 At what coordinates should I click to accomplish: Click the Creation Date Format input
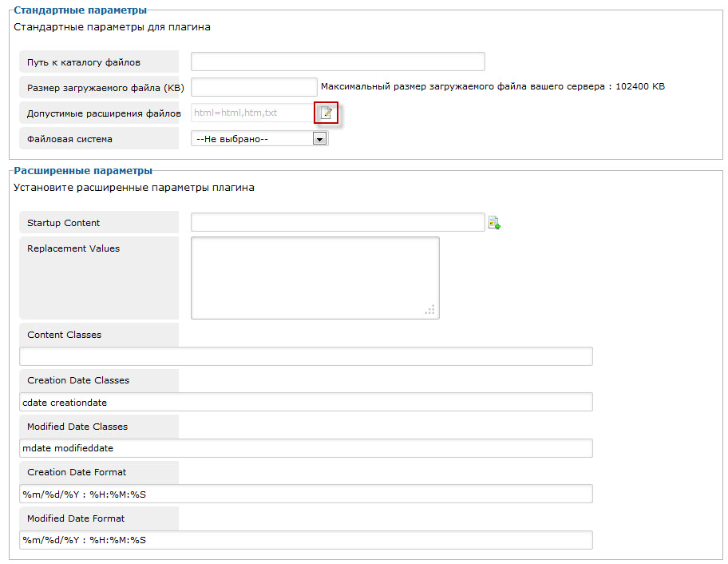coord(306,494)
